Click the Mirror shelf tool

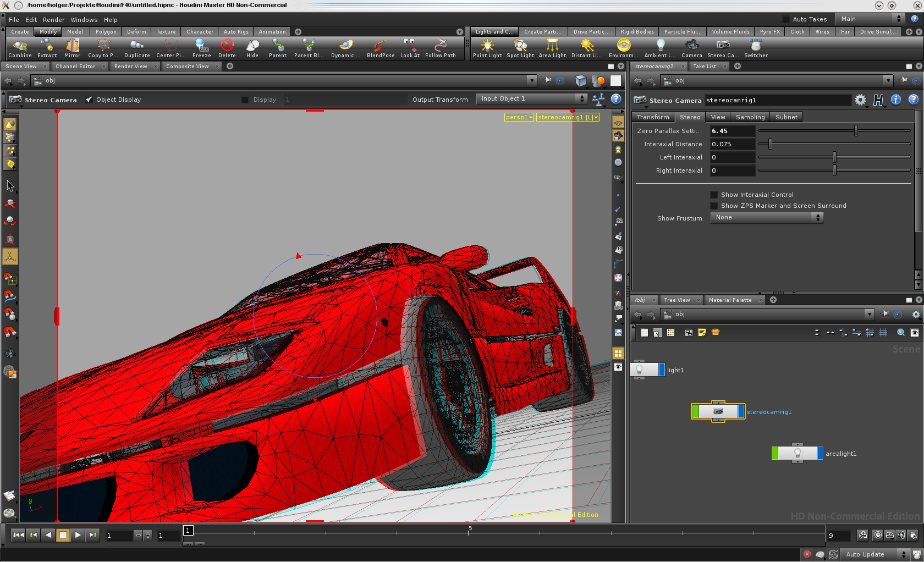72,48
